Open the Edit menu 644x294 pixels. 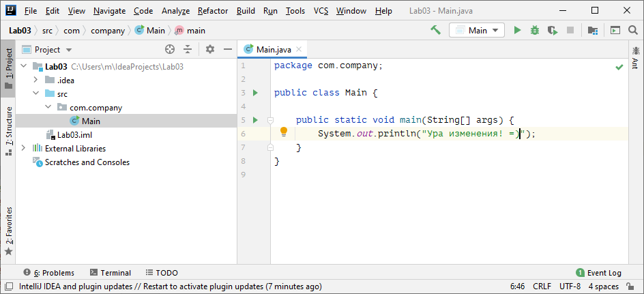pyautogui.click(x=52, y=11)
